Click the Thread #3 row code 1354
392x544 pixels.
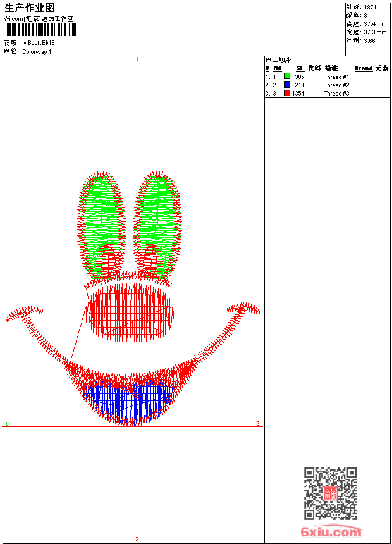coord(298,94)
